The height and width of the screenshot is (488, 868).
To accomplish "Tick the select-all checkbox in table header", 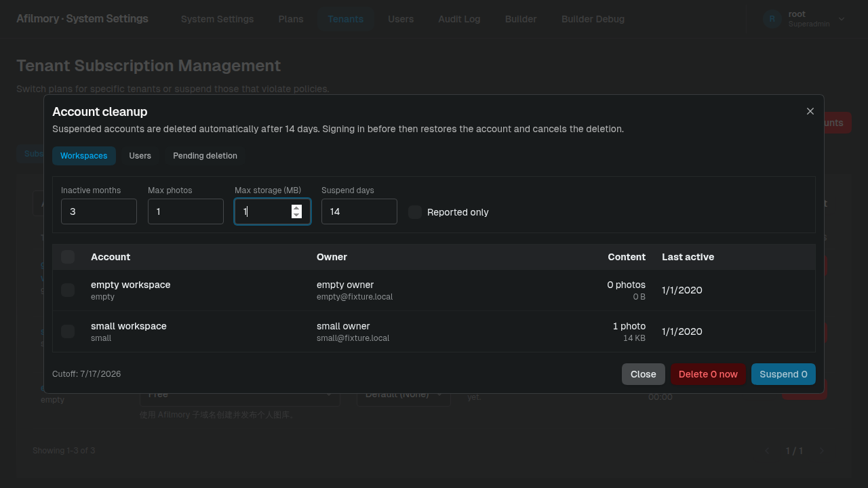I will pyautogui.click(x=68, y=257).
